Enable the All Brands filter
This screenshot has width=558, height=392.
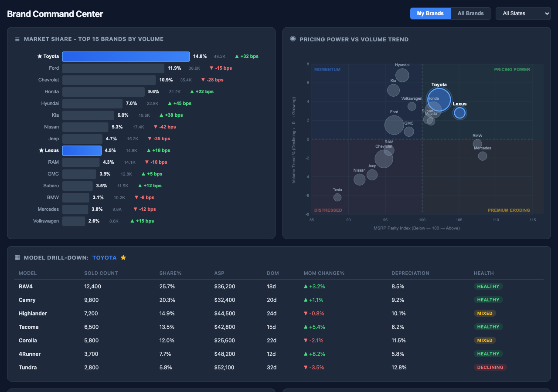click(x=470, y=14)
